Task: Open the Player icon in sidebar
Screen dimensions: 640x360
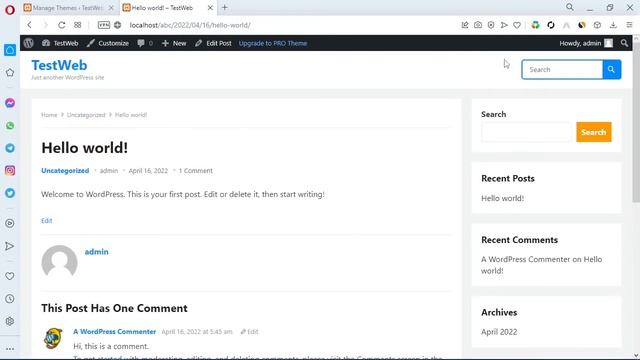Action: pyautogui.click(x=10, y=223)
